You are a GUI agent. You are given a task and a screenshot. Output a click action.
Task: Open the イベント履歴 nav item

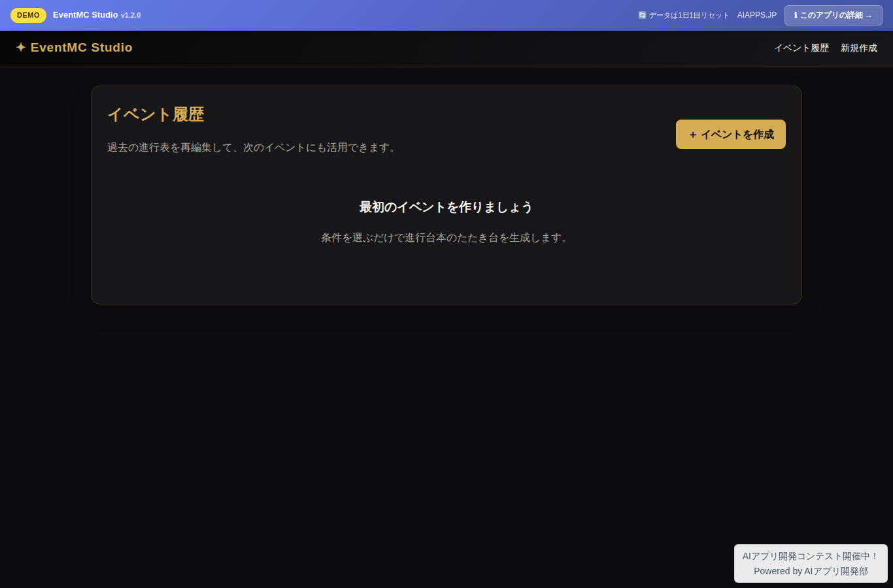coord(801,48)
